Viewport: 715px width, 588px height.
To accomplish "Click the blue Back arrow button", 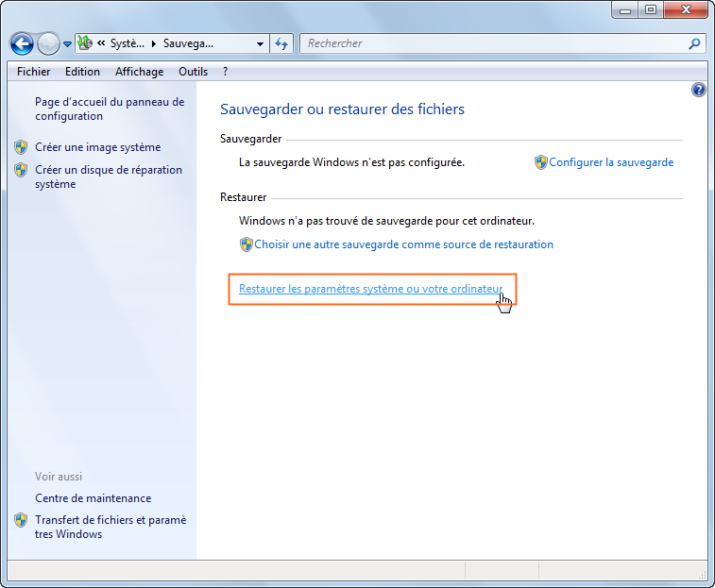I will [x=22, y=43].
